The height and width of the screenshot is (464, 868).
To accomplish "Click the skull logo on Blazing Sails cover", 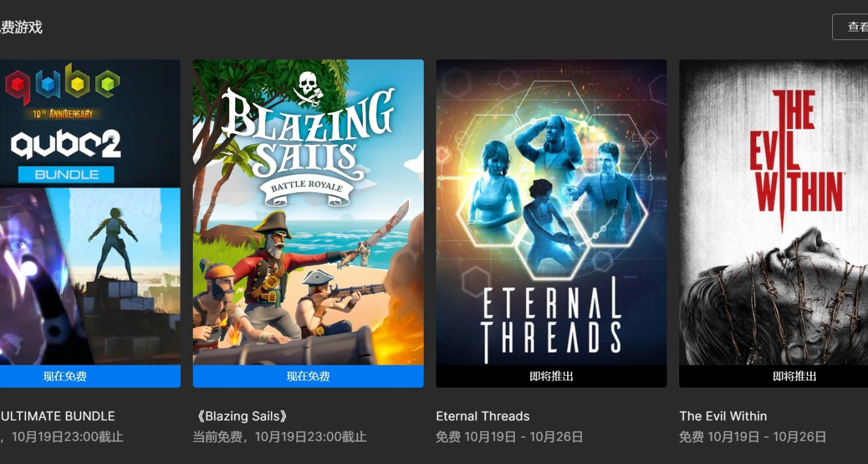I will (x=309, y=88).
